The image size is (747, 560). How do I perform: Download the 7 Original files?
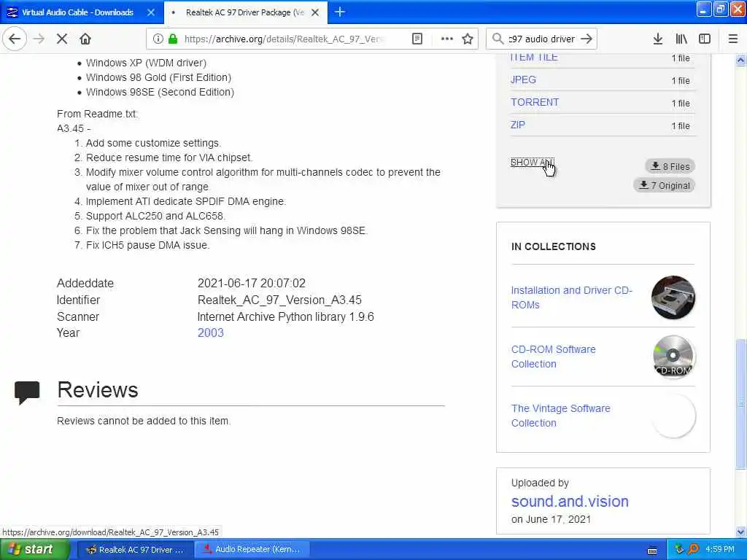[664, 185]
